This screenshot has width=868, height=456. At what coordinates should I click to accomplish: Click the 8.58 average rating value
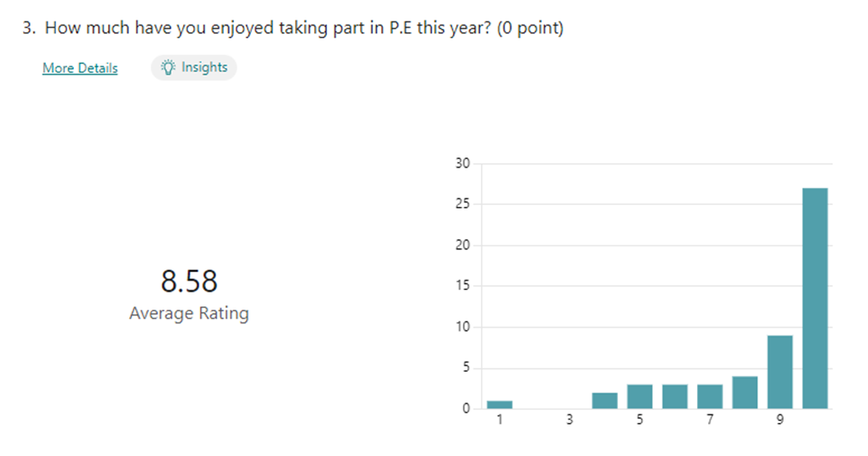pos(189,281)
